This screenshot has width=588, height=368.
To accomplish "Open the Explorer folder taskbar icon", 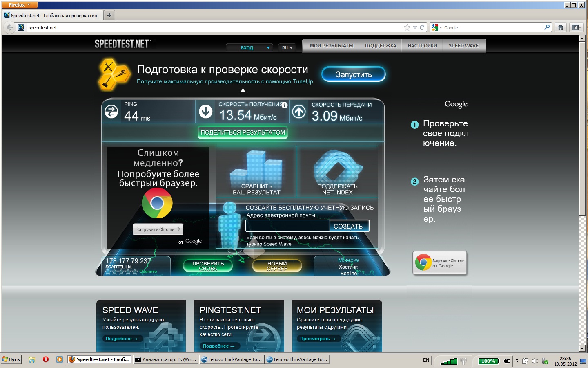I will click(x=32, y=359).
